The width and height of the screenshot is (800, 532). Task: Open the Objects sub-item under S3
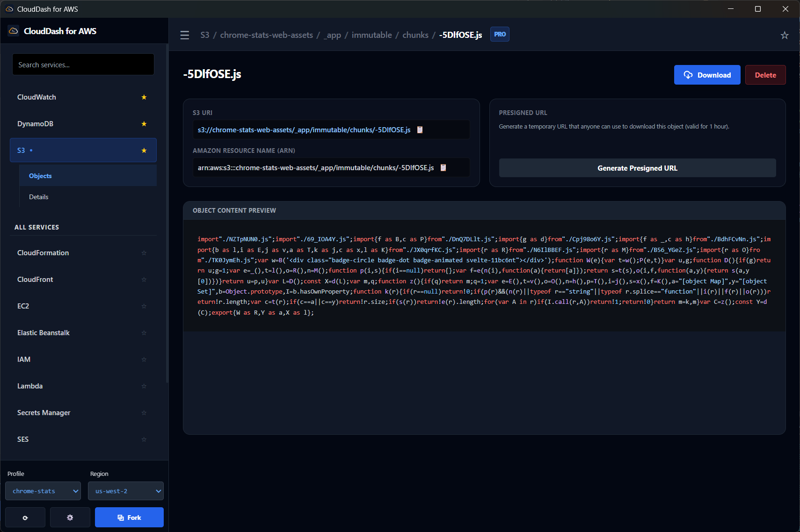41,176
